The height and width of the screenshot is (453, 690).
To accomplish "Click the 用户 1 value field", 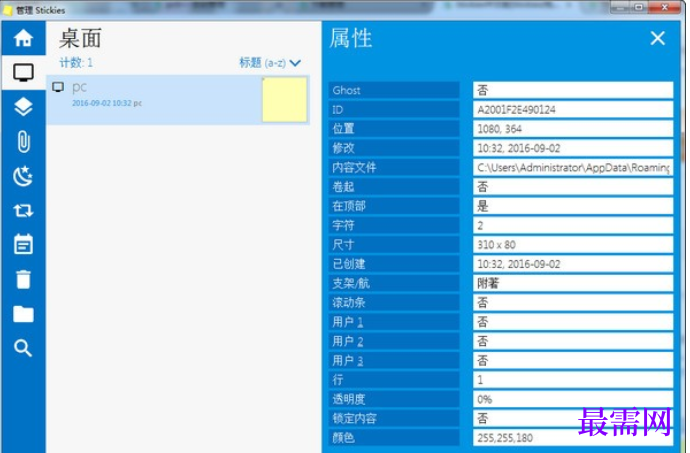I will pyautogui.click(x=573, y=322).
